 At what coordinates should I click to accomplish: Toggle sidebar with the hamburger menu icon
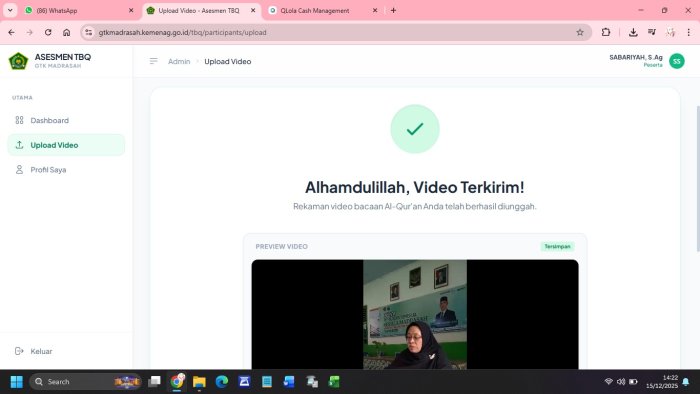[154, 61]
